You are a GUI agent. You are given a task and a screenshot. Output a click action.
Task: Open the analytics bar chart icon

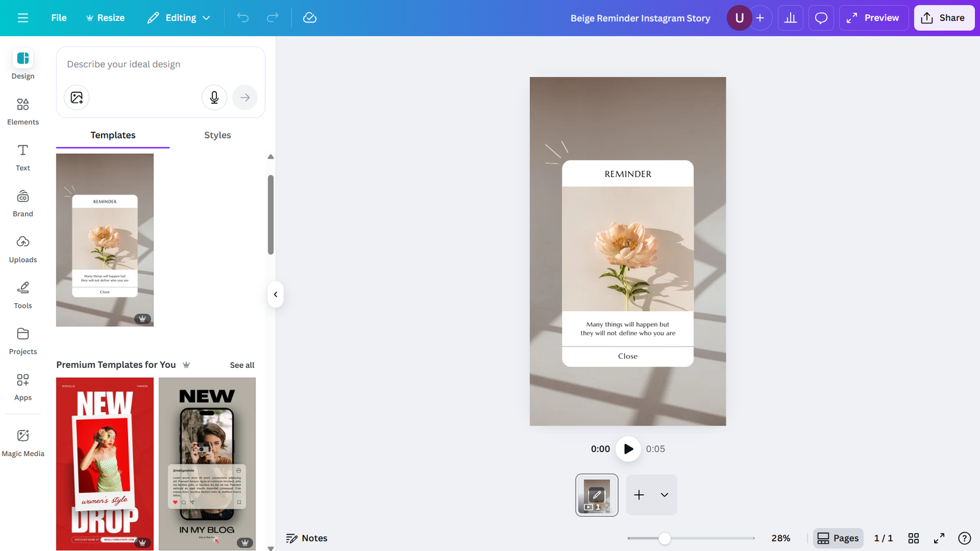[x=790, y=18]
